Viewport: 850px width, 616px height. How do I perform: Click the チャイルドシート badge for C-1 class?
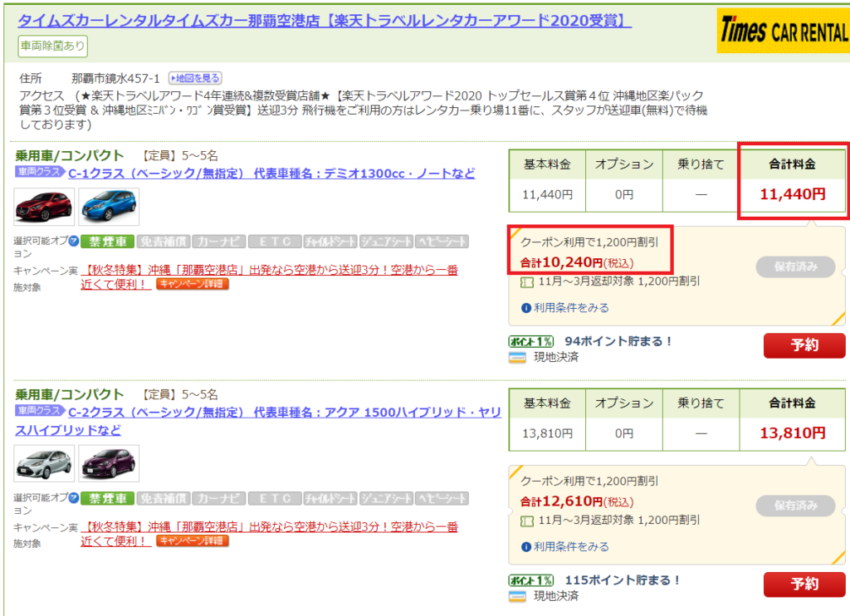(330, 242)
